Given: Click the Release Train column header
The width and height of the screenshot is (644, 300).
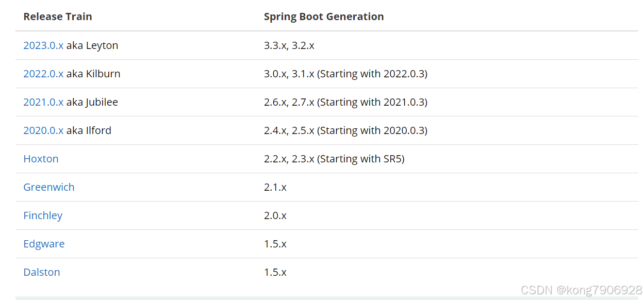Looking at the screenshot, I should (x=58, y=16).
